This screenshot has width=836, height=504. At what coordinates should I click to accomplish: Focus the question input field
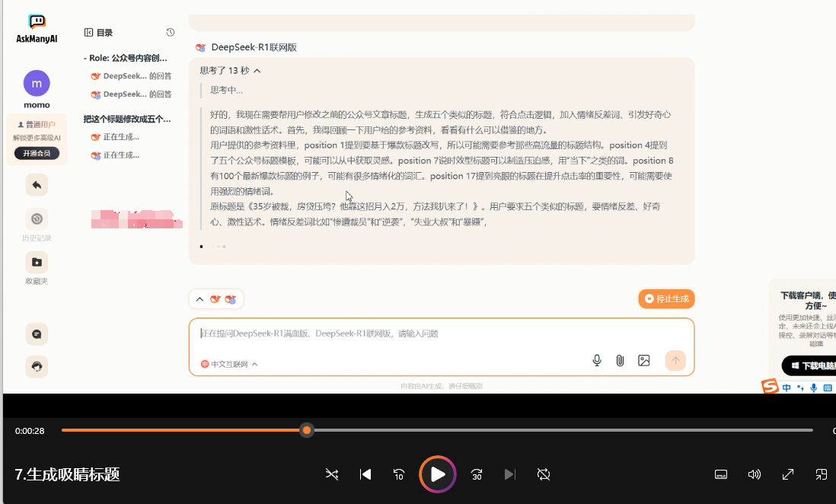tap(442, 334)
